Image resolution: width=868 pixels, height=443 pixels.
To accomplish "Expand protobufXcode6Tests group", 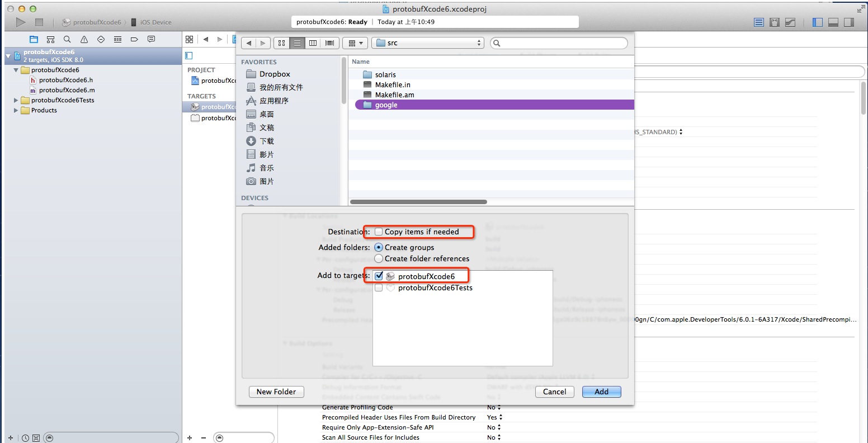I will [16, 101].
